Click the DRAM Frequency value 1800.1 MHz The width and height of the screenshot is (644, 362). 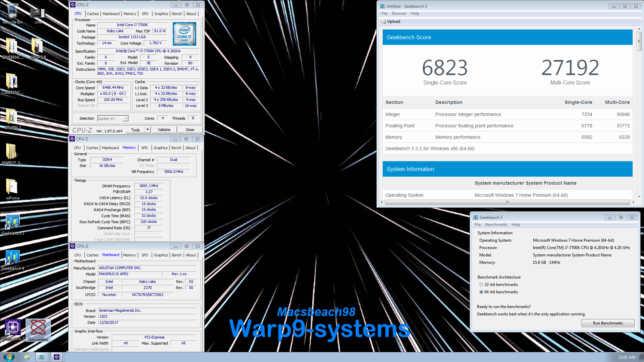(149, 186)
